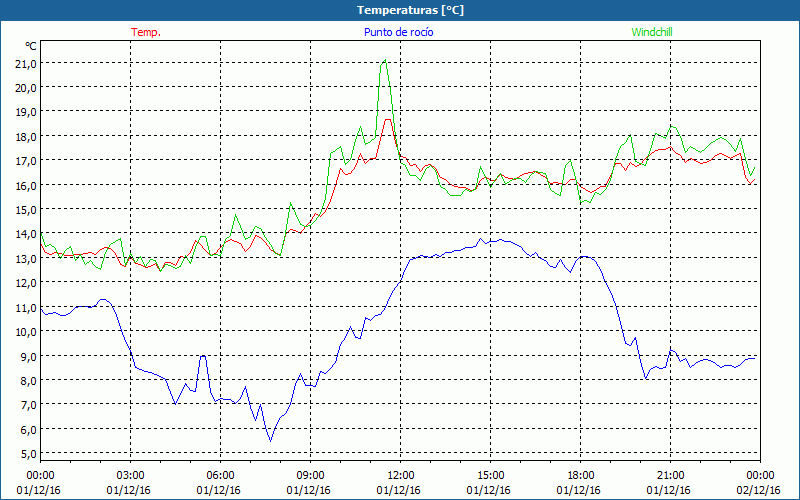The width and height of the screenshot is (800, 500).
Task: Click the '11,0' y-axis value
Action: tap(27, 308)
